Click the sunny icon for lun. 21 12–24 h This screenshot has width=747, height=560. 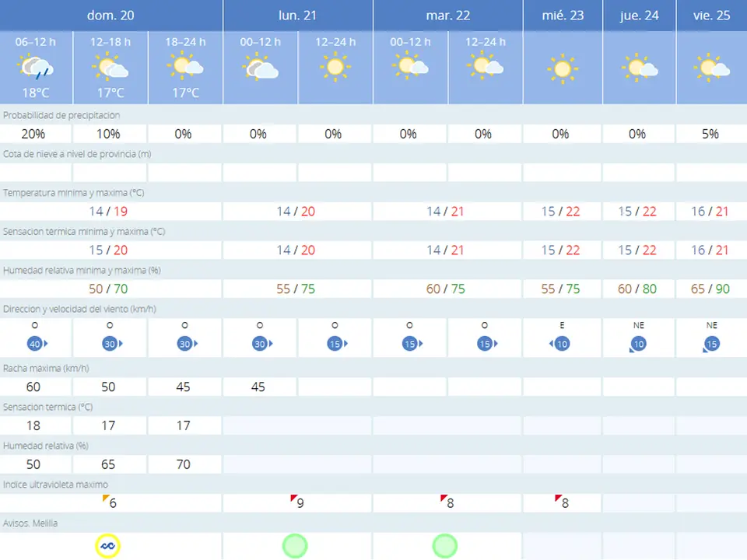335,67
